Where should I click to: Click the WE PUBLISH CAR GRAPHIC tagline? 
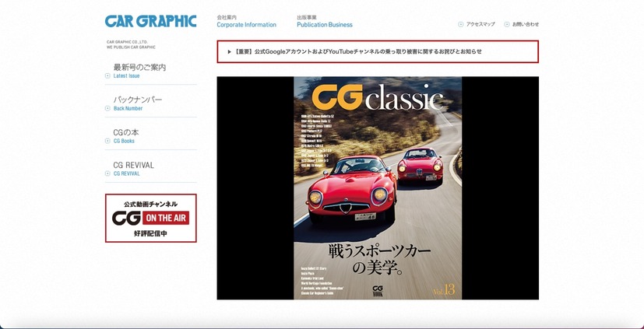(131, 47)
